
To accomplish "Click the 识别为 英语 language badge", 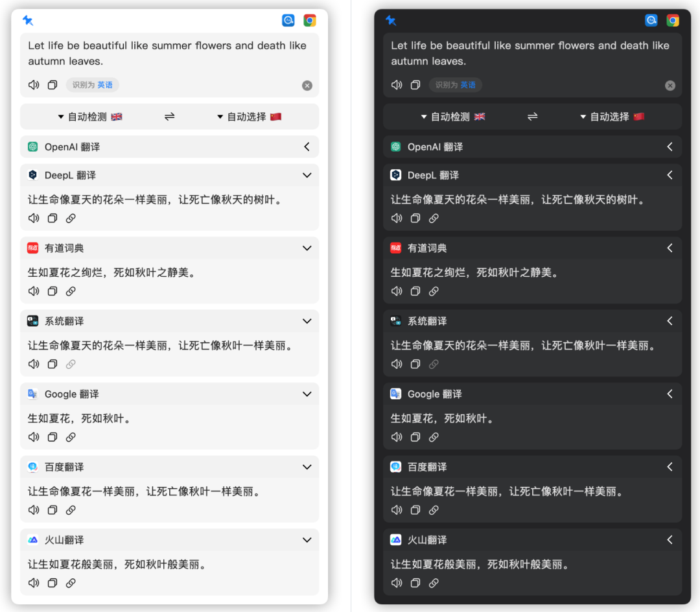I will point(92,84).
